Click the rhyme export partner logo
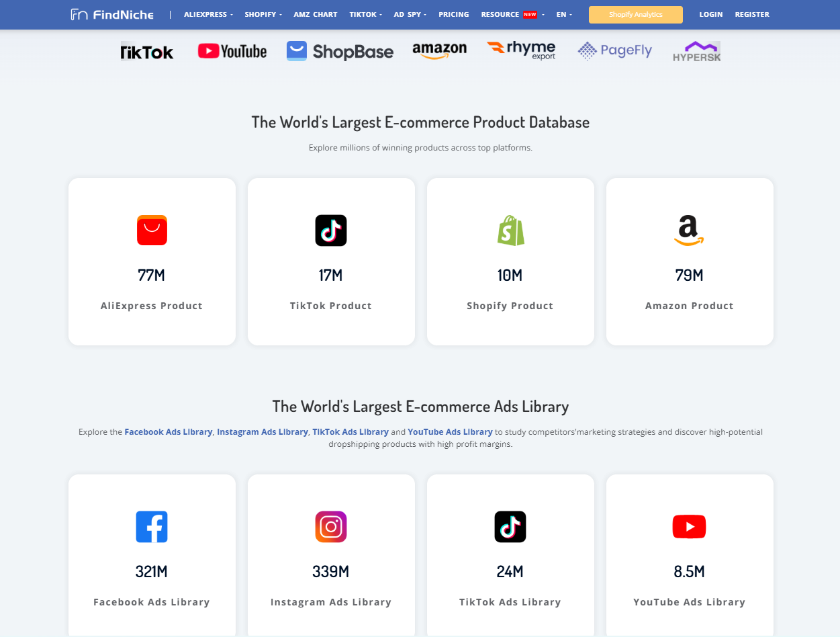This screenshot has width=840, height=637. pyautogui.click(x=521, y=49)
